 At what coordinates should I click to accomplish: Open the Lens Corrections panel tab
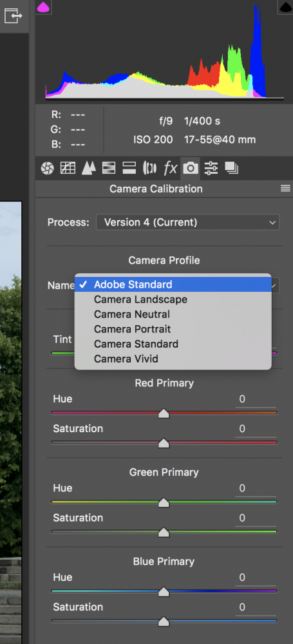149,168
